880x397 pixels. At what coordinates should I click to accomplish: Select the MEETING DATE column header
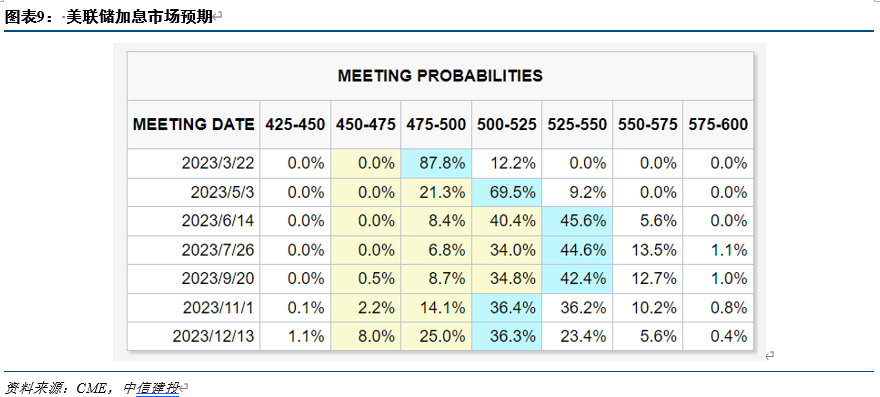point(194,125)
